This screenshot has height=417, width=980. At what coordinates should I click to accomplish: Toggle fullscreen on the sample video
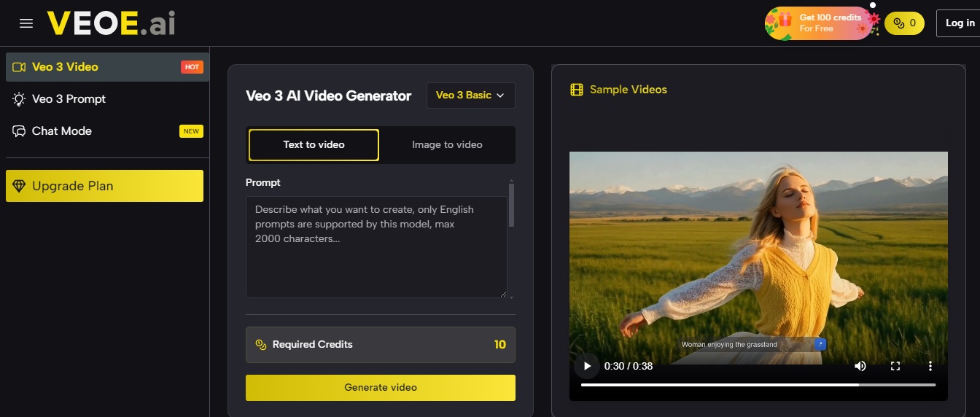(895, 366)
